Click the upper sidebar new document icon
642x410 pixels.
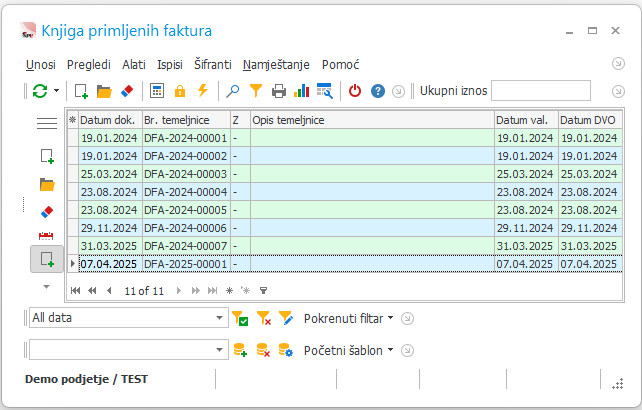click(47, 156)
